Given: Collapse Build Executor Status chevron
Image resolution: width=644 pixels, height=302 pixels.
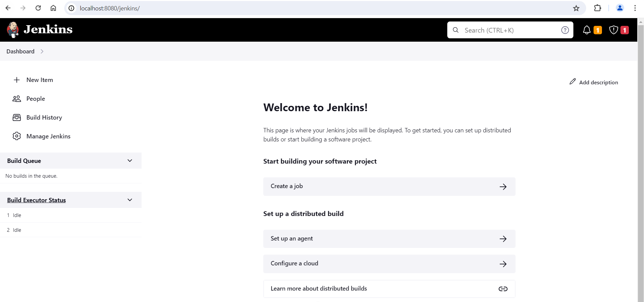Looking at the screenshot, I should point(130,200).
